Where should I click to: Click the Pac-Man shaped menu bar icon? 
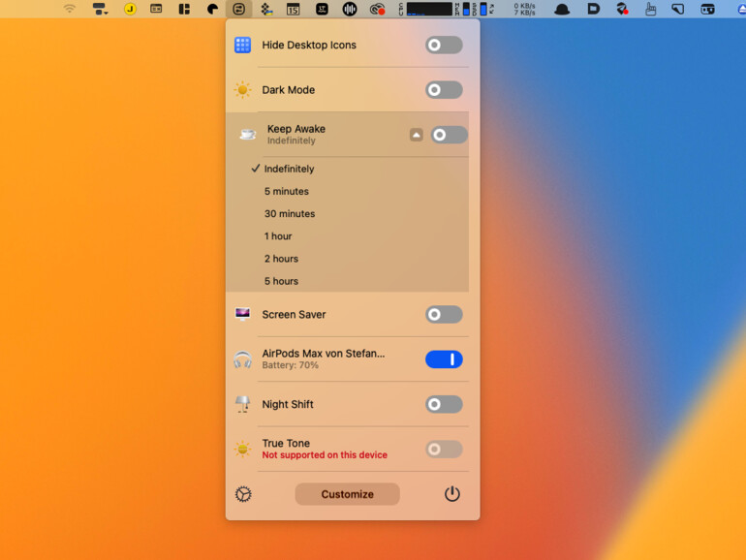212,9
